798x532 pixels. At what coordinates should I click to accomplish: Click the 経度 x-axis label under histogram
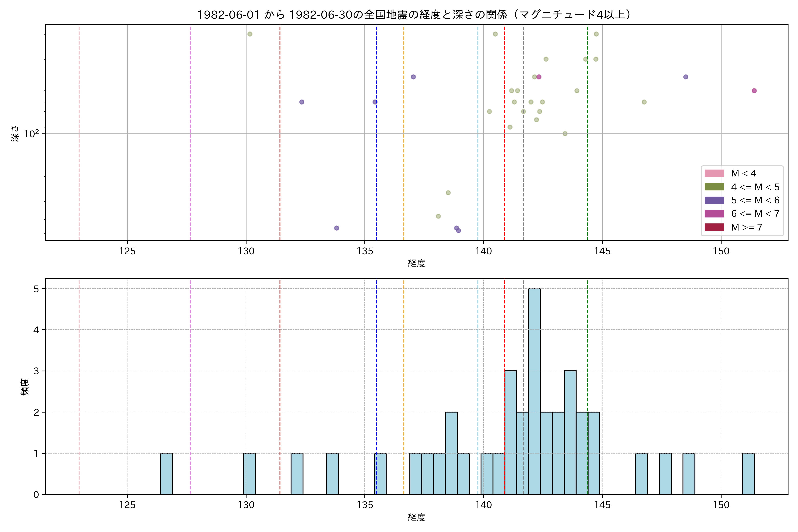pos(416,517)
